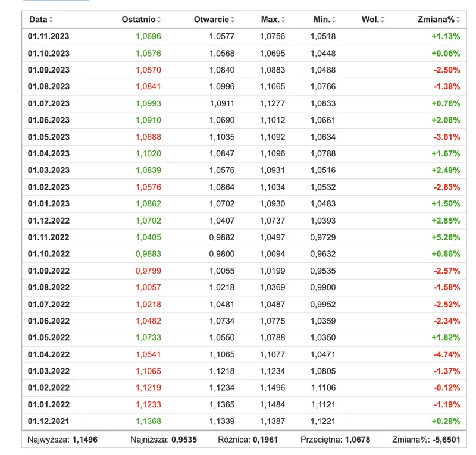Click the 01.11.2022 row with +5.28%

tap(244, 237)
